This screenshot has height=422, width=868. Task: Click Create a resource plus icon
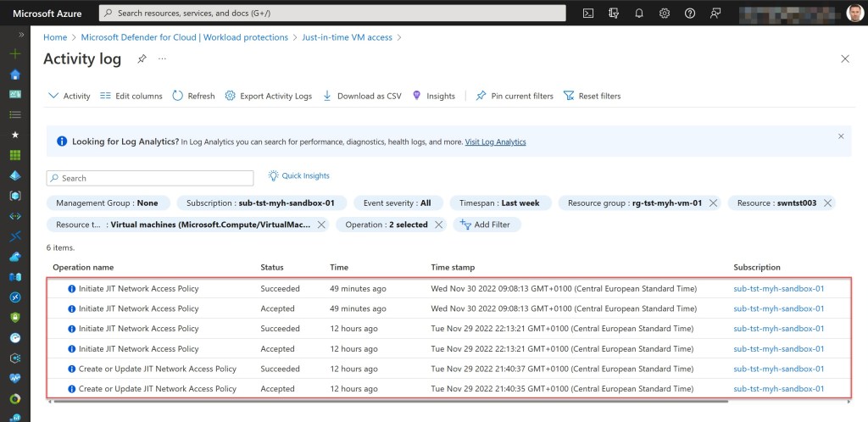(14, 53)
